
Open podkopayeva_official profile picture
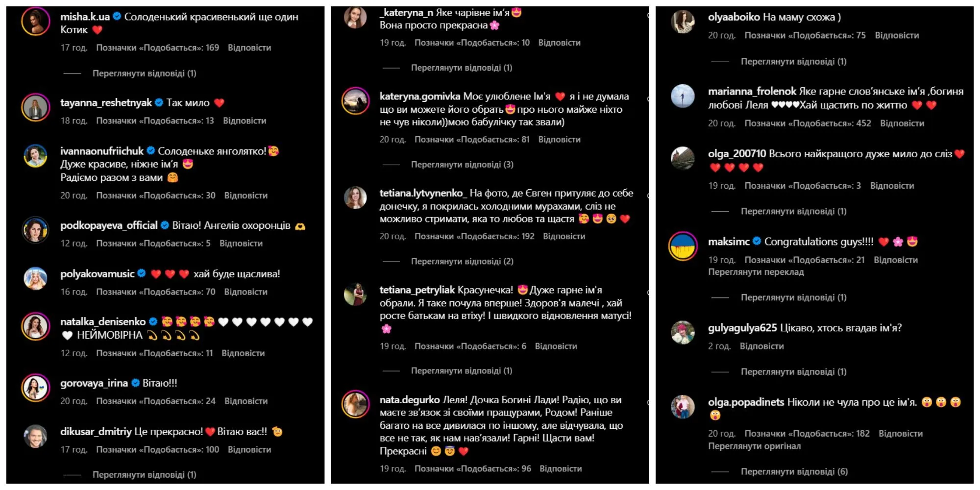36,230
